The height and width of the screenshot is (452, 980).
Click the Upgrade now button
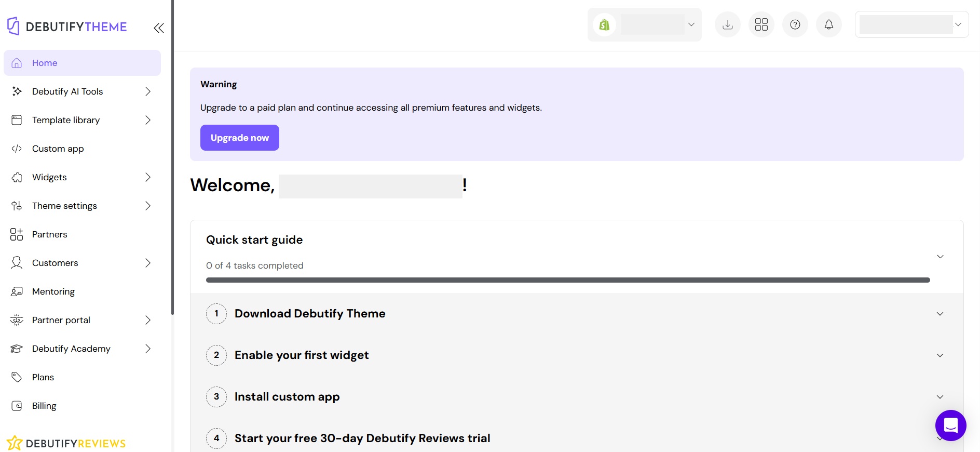(239, 138)
